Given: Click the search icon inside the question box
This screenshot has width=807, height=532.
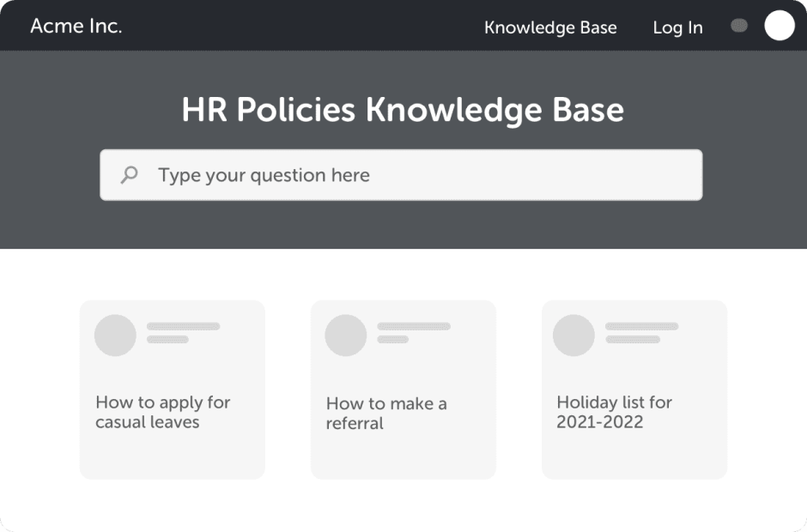Looking at the screenshot, I should pyautogui.click(x=130, y=174).
